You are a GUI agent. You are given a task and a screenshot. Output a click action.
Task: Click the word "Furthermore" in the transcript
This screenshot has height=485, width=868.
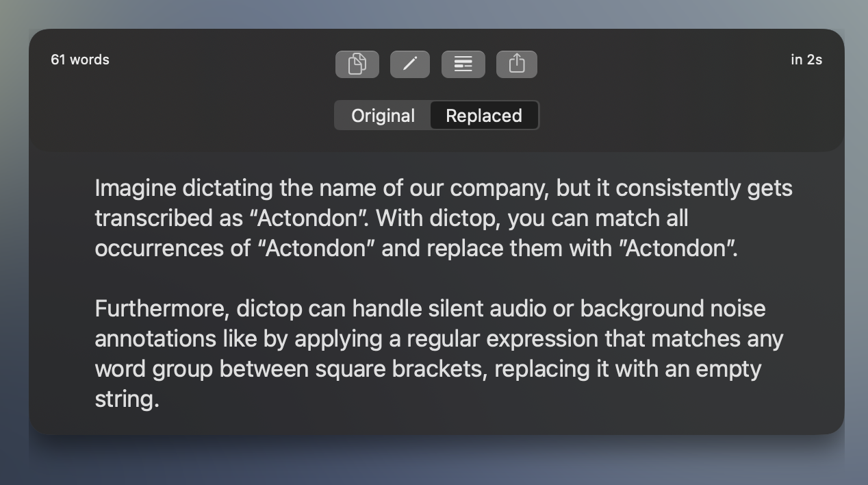pos(161,308)
